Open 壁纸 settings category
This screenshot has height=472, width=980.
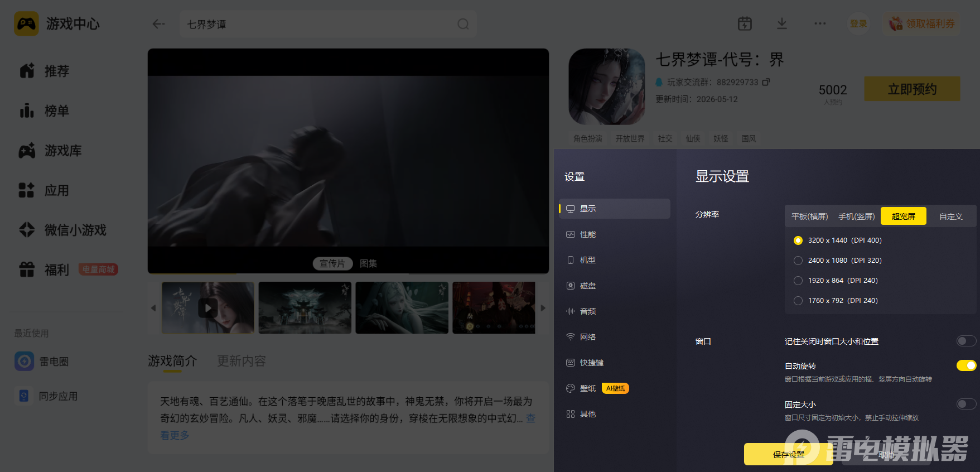click(581, 388)
